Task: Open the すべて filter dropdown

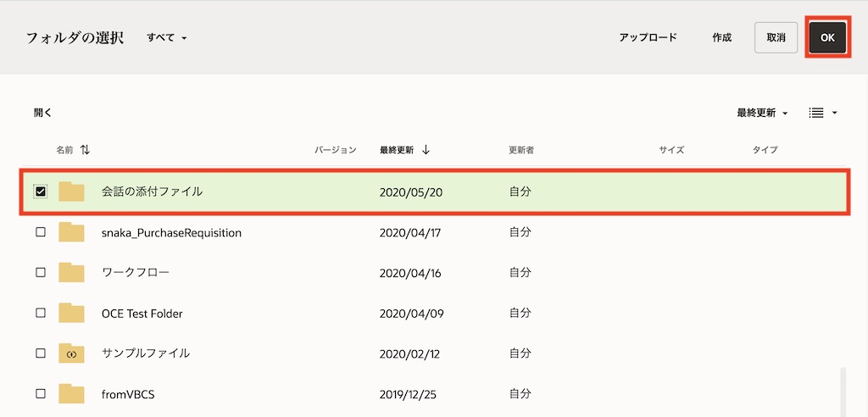Action: point(166,38)
